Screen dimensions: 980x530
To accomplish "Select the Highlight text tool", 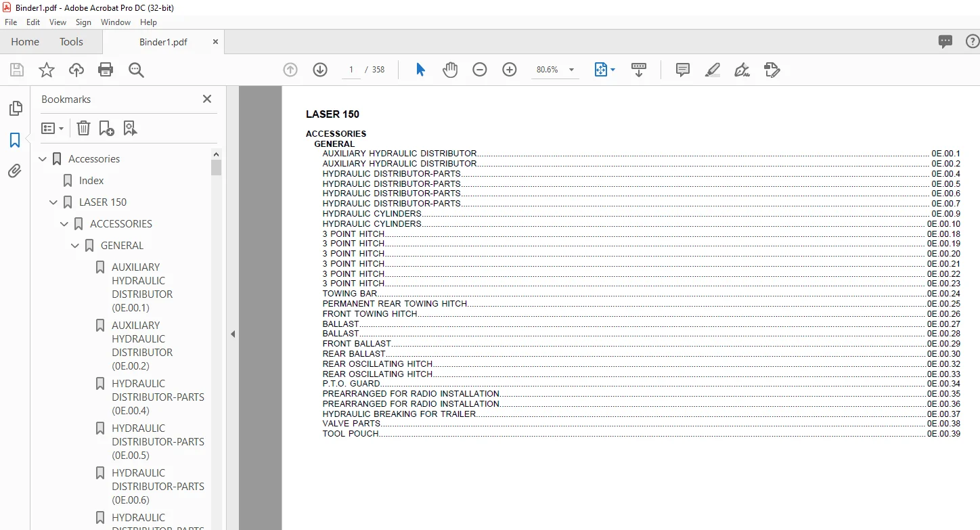I will point(712,70).
